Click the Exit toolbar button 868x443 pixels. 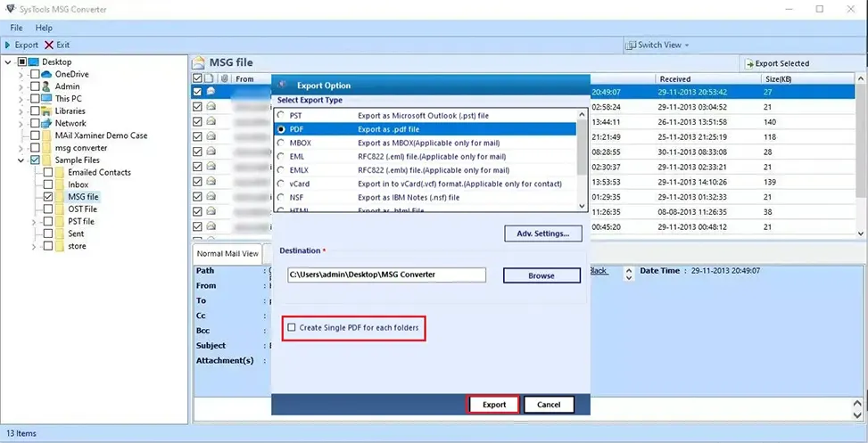[x=57, y=45]
